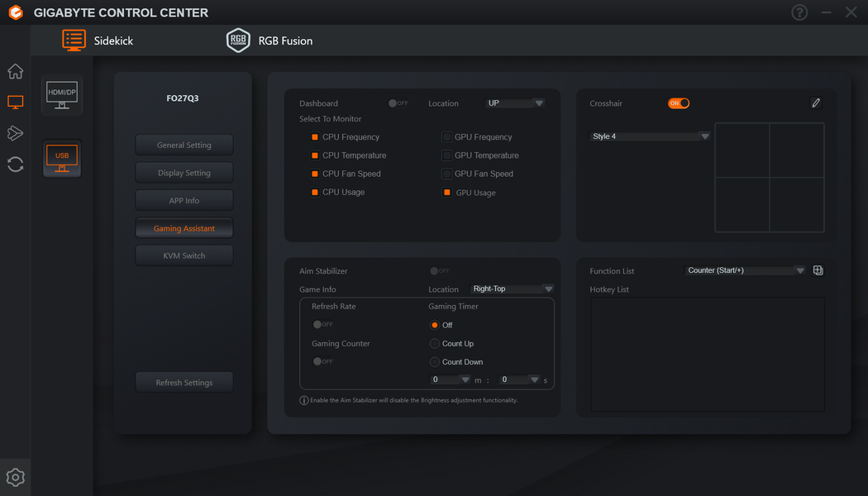Uncheck CPU Frequency
Screen dimensions: 868x496
pyautogui.click(x=314, y=136)
